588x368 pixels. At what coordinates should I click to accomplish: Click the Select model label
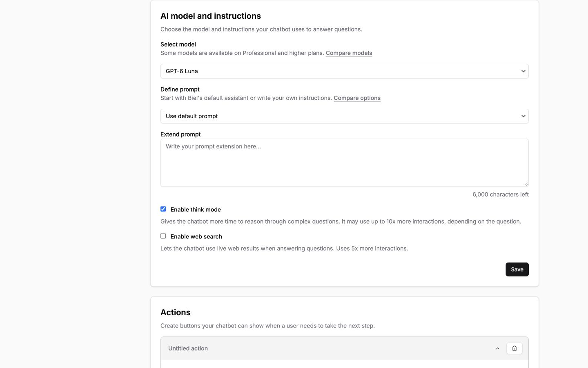(x=178, y=45)
